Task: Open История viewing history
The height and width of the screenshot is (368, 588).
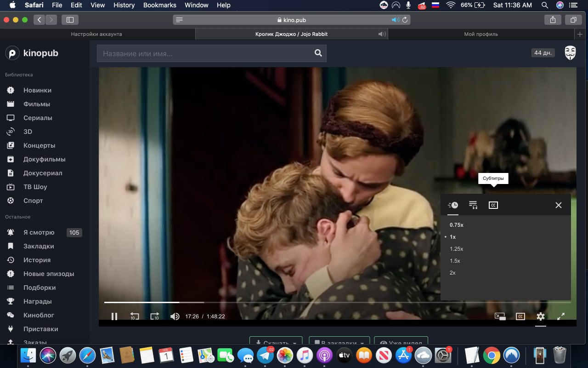Action: point(37,260)
